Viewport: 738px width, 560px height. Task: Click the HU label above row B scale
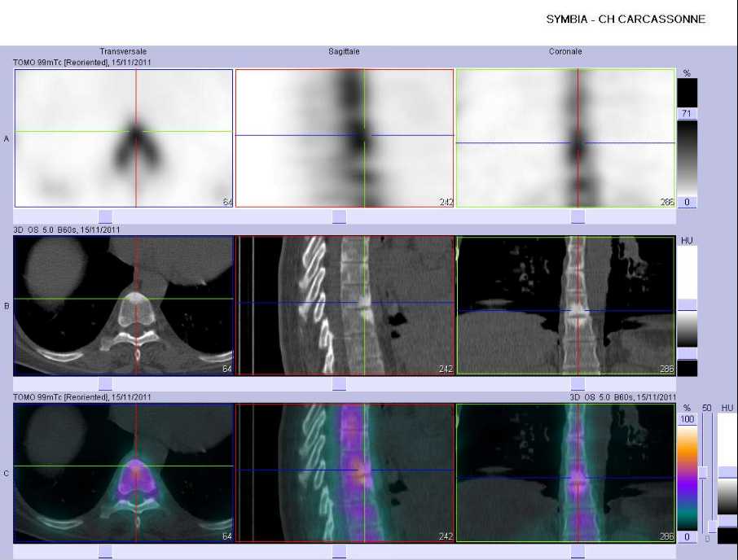click(x=687, y=241)
